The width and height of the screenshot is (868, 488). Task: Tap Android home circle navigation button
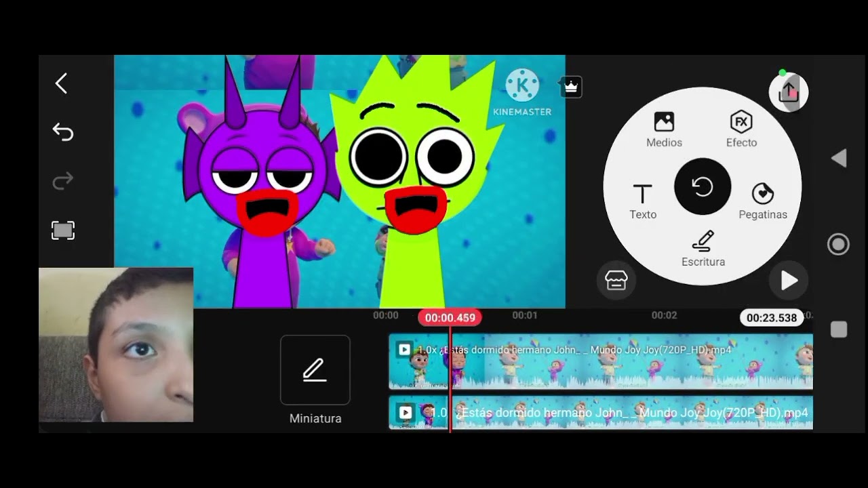click(839, 245)
